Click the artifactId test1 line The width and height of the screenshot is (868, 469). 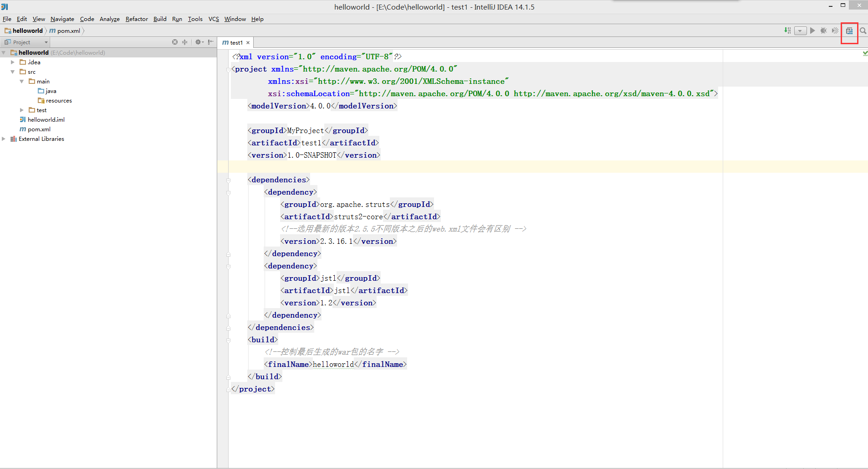coord(313,143)
